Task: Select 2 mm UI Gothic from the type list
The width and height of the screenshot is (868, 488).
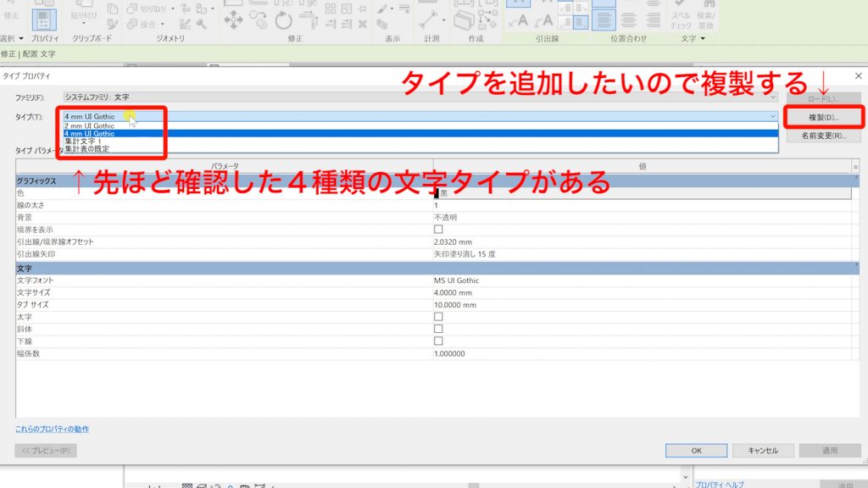Action: point(87,125)
